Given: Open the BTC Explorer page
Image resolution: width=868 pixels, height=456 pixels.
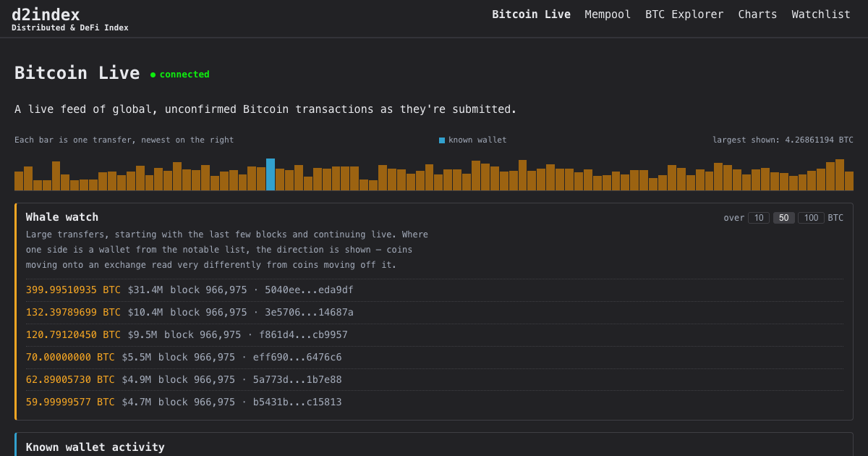Looking at the screenshot, I should pyautogui.click(x=684, y=14).
